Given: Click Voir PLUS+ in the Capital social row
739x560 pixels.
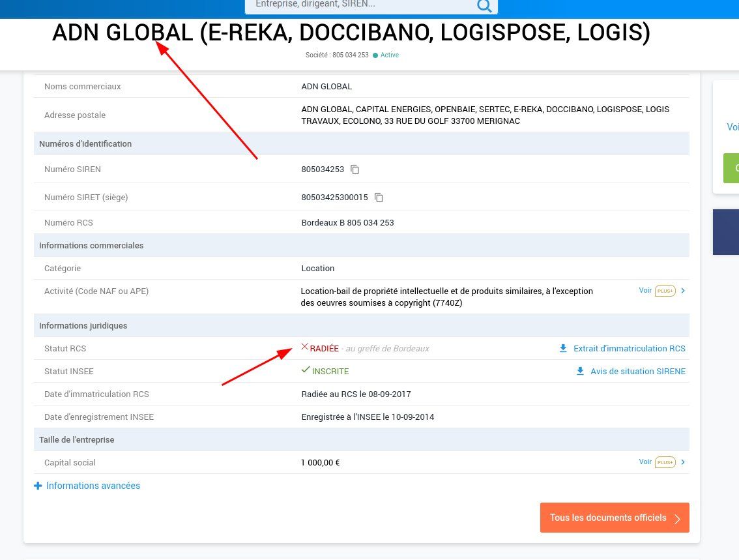Looking at the screenshot, I should click(657, 462).
